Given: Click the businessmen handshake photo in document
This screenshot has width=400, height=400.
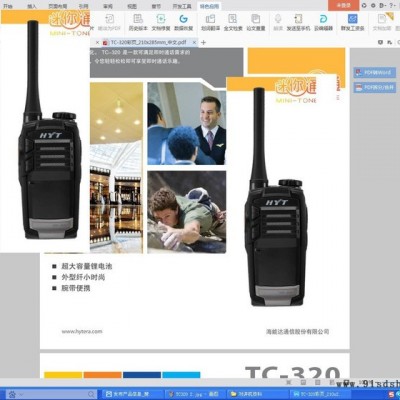Looking at the screenshot, I should [x=187, y=124].
